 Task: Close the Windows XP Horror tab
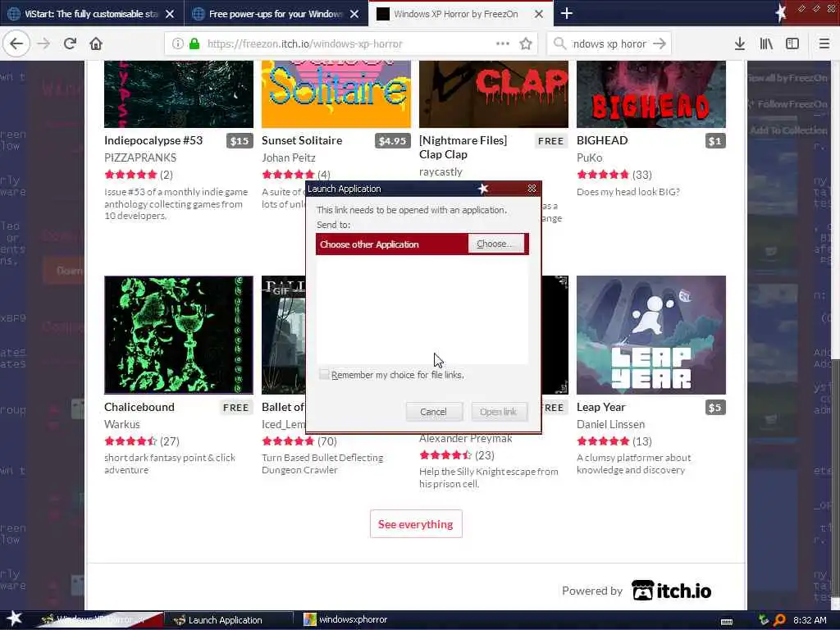click(539, 14)
